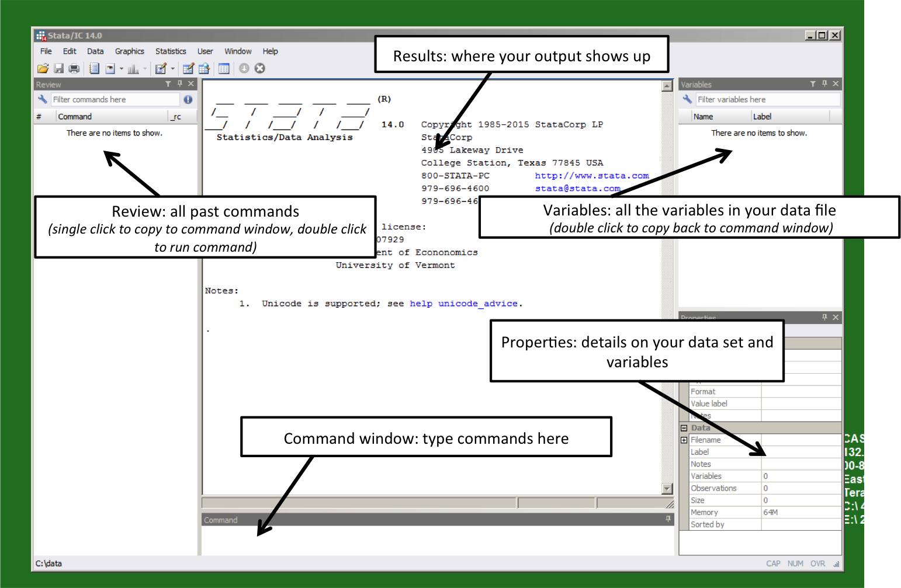This screenshot has height=588, width=901.
Task: Follow the http://www.stata.com link
Action: pyautogui.click(x=591, y=176)
